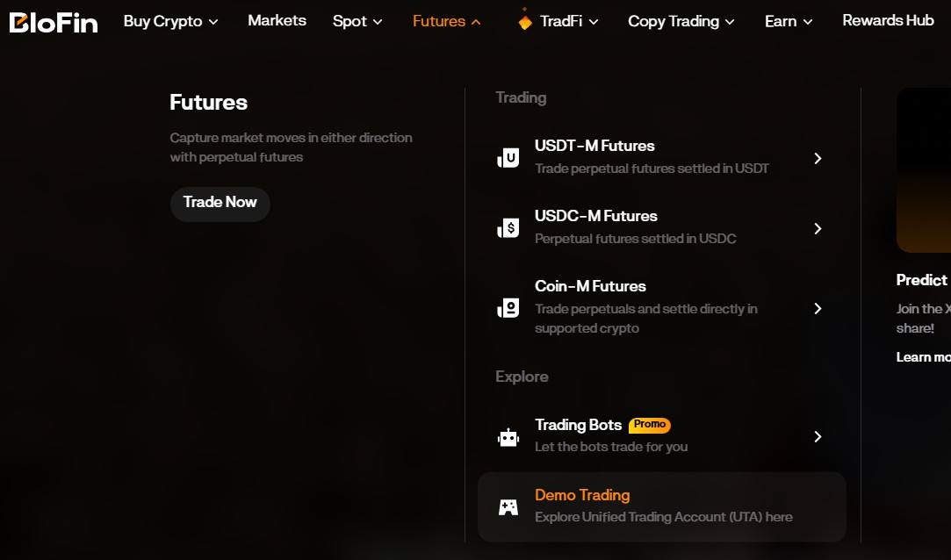Go to Rewards Hub
Viewport: 951px width, 560px height.
[x=888, y=20]
